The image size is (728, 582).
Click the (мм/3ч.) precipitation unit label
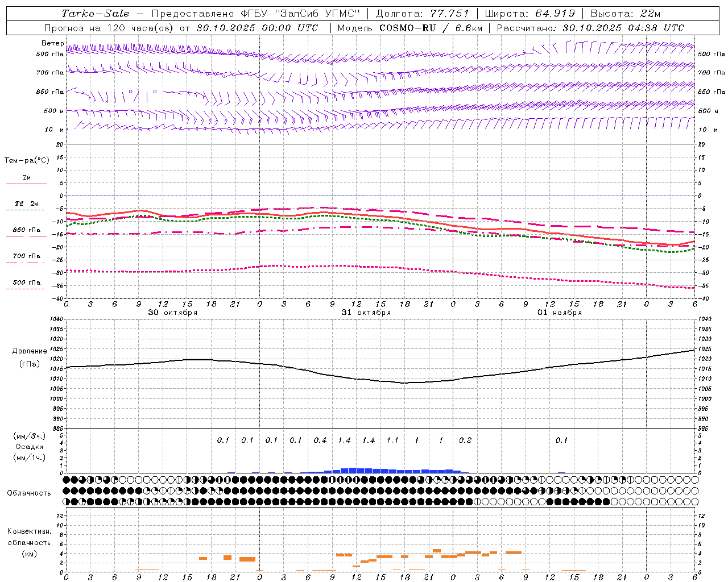(x=30, y=436)
